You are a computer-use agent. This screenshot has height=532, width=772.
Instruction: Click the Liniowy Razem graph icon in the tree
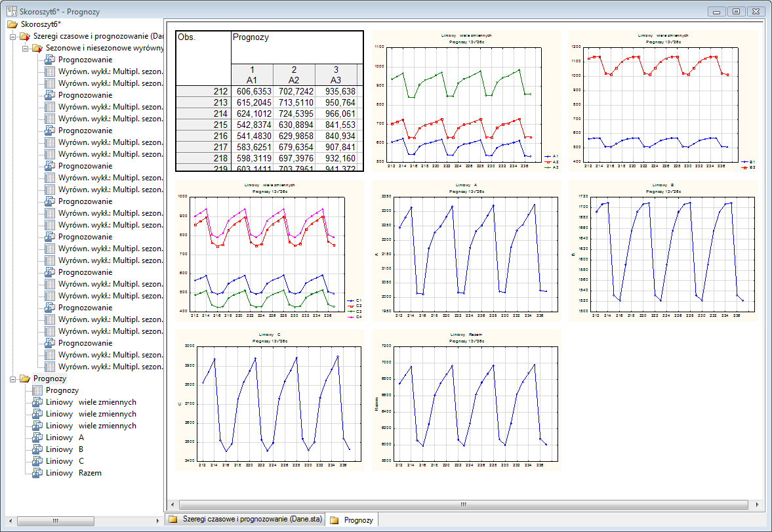tap(37, 473)
